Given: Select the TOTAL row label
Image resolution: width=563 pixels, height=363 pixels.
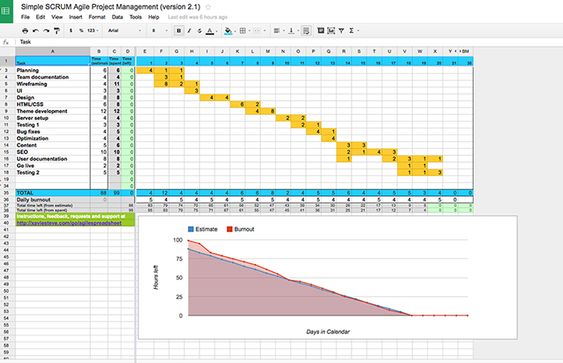Looking at the screenshot, I should [52, 193].
